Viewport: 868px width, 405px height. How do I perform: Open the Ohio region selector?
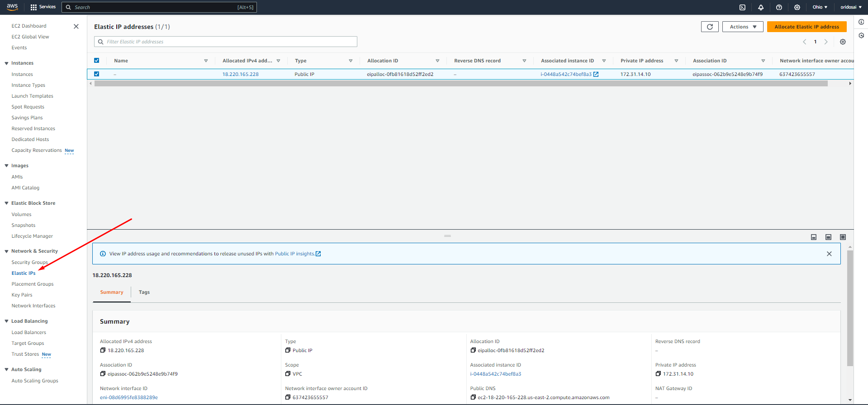pyautogui.click(x=820, y=7)
